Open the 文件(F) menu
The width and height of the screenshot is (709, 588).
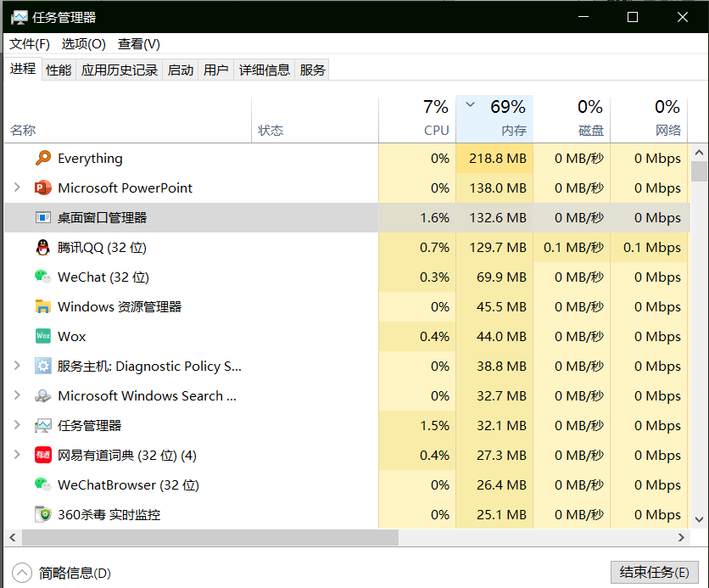coord(30,44)
